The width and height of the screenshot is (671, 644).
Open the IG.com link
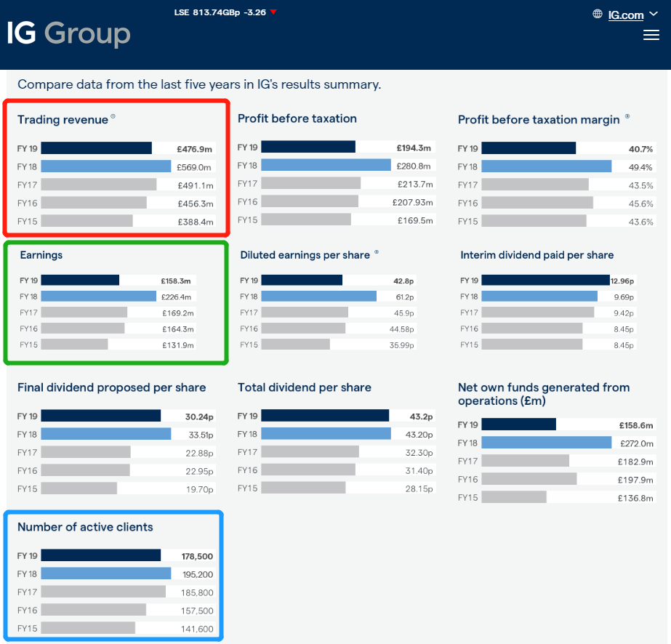pos(626,15)
